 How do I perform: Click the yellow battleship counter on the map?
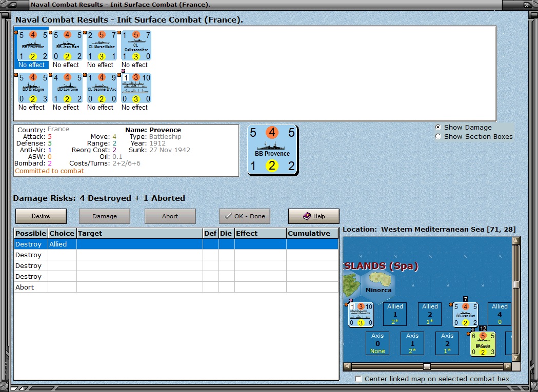point(483,344)
